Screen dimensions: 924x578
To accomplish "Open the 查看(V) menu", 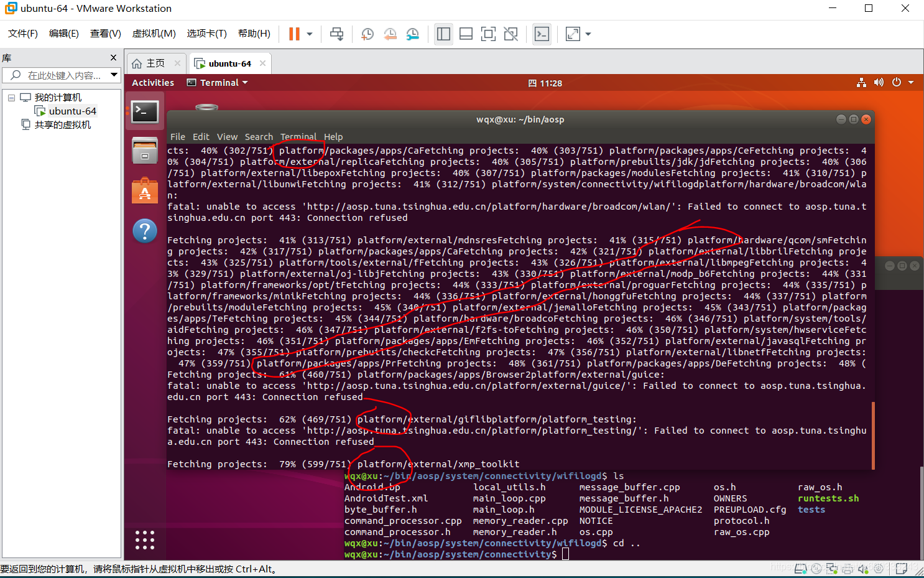I will [x=106, y=34].
